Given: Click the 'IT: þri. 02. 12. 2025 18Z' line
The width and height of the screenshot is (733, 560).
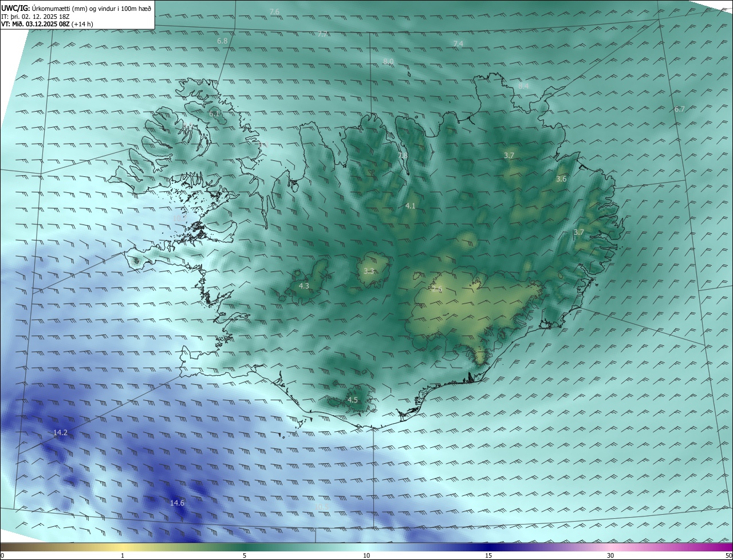Looking at the screenshot, I should click(36, 17).
